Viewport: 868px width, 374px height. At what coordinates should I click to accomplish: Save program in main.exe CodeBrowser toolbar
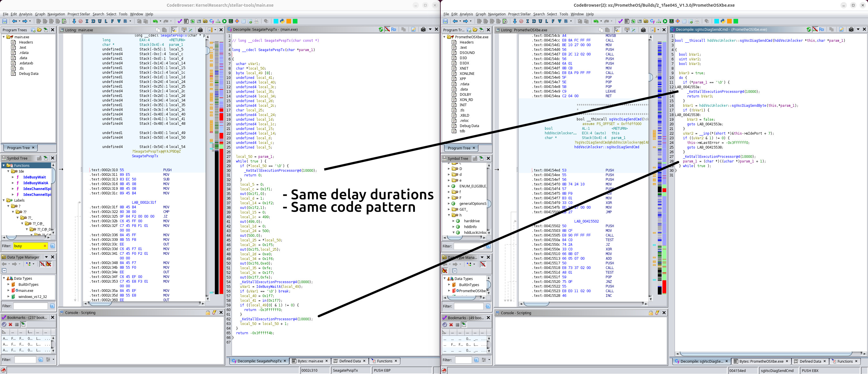point(5,21)
